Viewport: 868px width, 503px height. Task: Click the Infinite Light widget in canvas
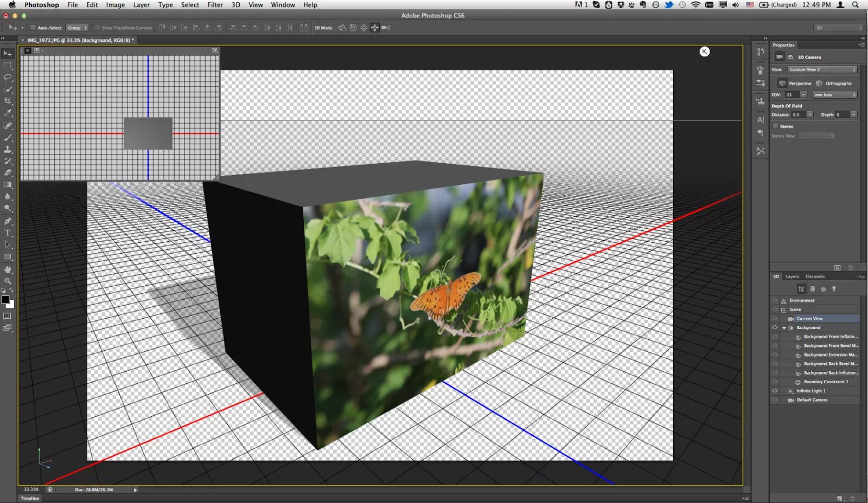coord(704,51)
